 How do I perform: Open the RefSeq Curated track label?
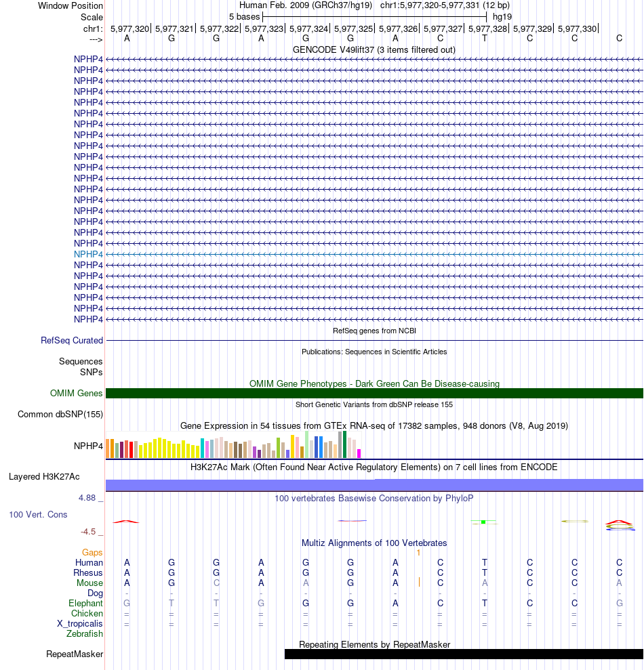tap(72, 341)
